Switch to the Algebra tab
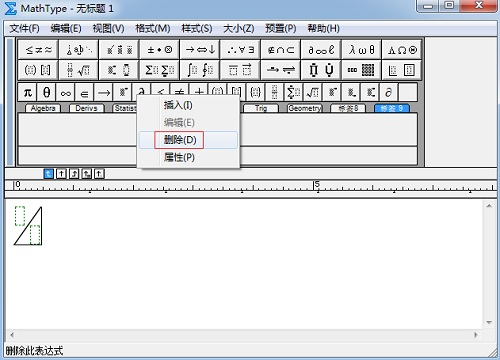The height and width of the screenshot is (360, 500). [x=43, y=108]
